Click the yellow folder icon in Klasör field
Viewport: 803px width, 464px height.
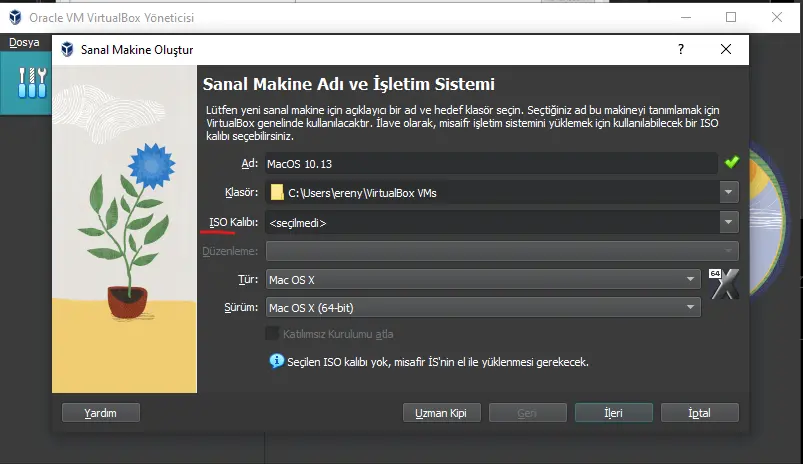277,193
